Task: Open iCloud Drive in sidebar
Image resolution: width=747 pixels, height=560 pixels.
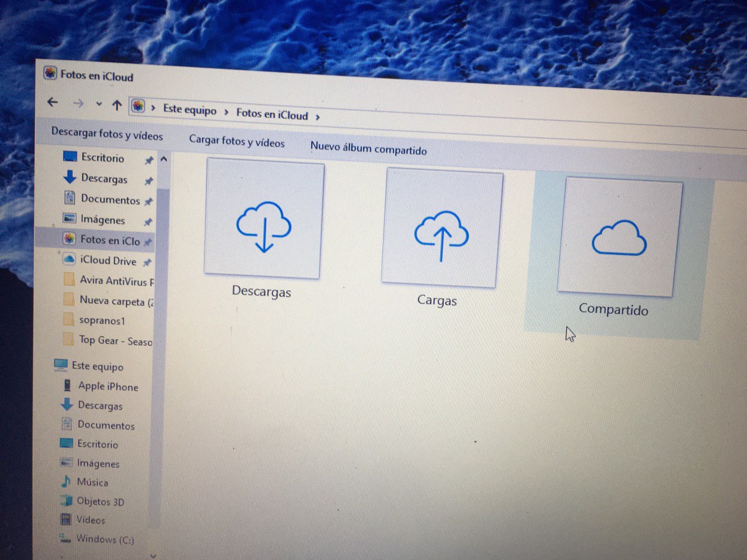Action: click(108, 261)
